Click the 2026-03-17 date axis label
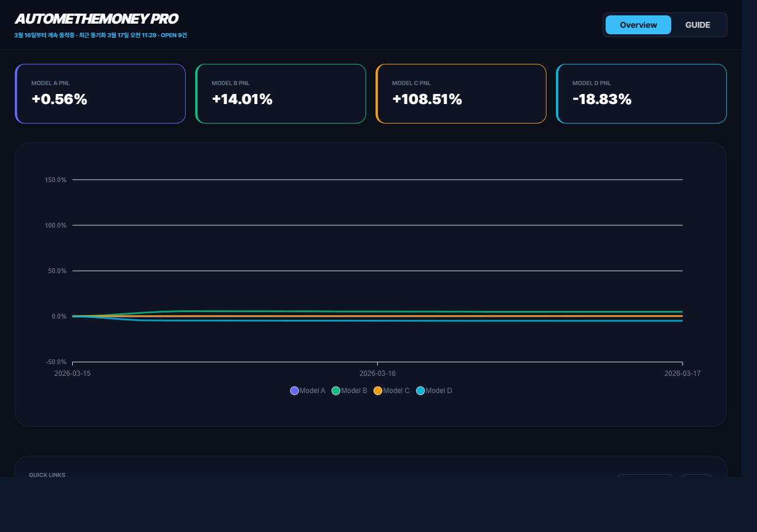This screenshot has width=757, height=532. (x=682, y=374)
